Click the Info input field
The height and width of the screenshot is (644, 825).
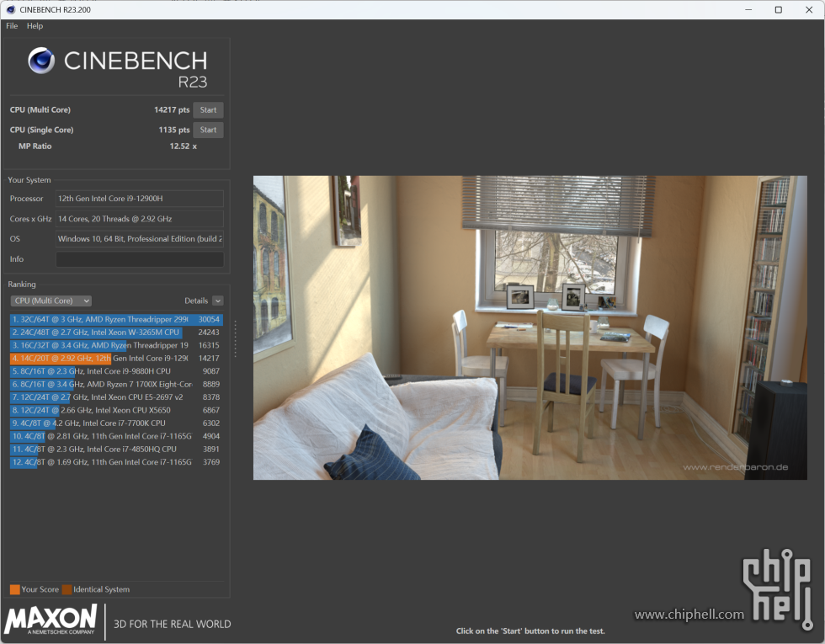(x=140, y=259)
